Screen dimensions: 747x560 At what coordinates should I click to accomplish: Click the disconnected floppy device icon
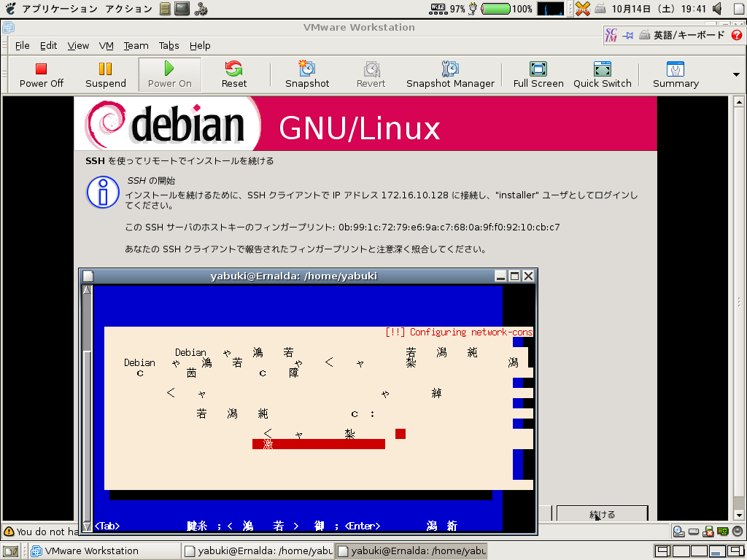point(708,532)
